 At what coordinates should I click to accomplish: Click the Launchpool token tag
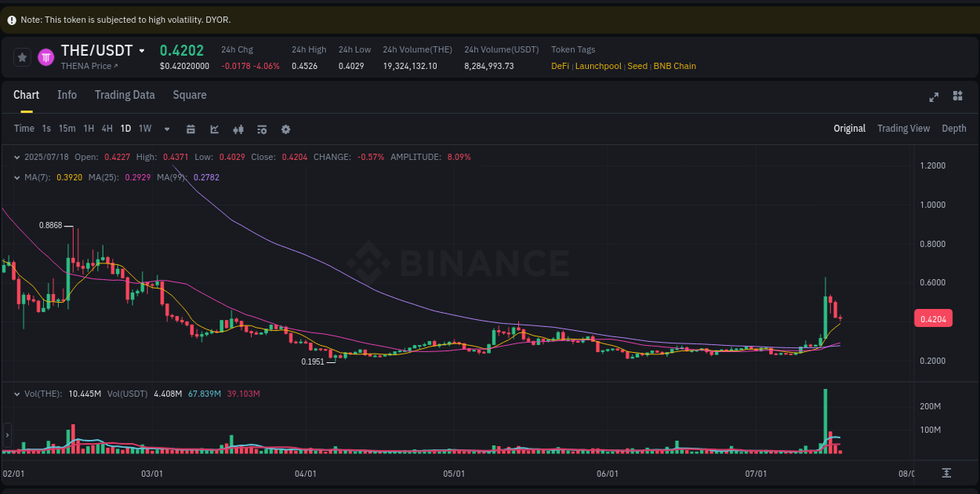point(597,66)
